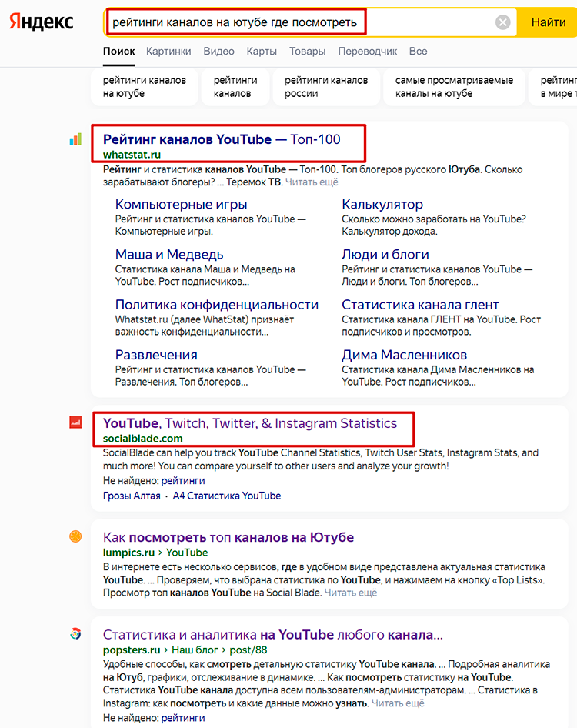Click 'рейтинги' link under socialblade result
Screen dimensions: 577x728
(183, 480)
